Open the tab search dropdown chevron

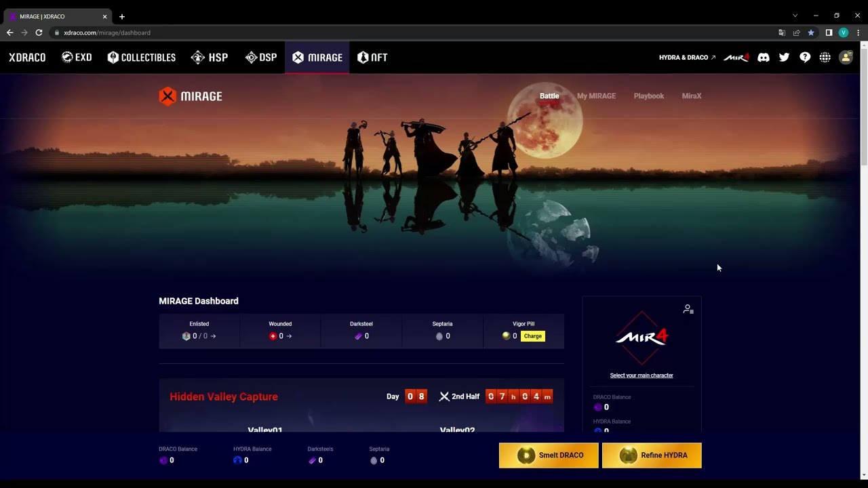[795, 16]
